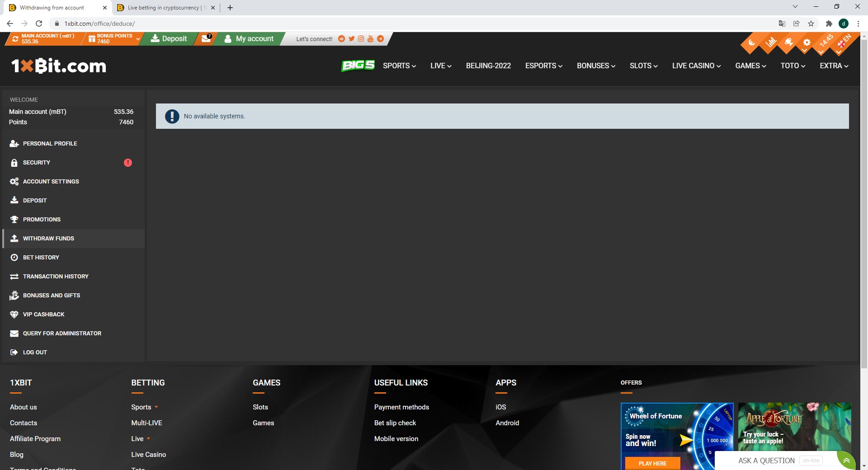The height and width of the screenshot is (470, 868).
Task: Expand the bonus points dropdown arrow
Action: click(138, 39)
